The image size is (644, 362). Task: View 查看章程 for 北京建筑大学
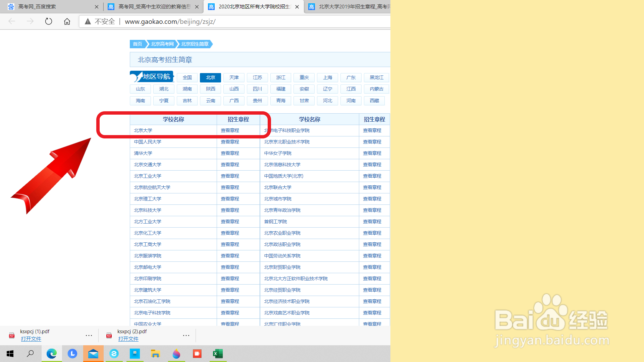230,290
